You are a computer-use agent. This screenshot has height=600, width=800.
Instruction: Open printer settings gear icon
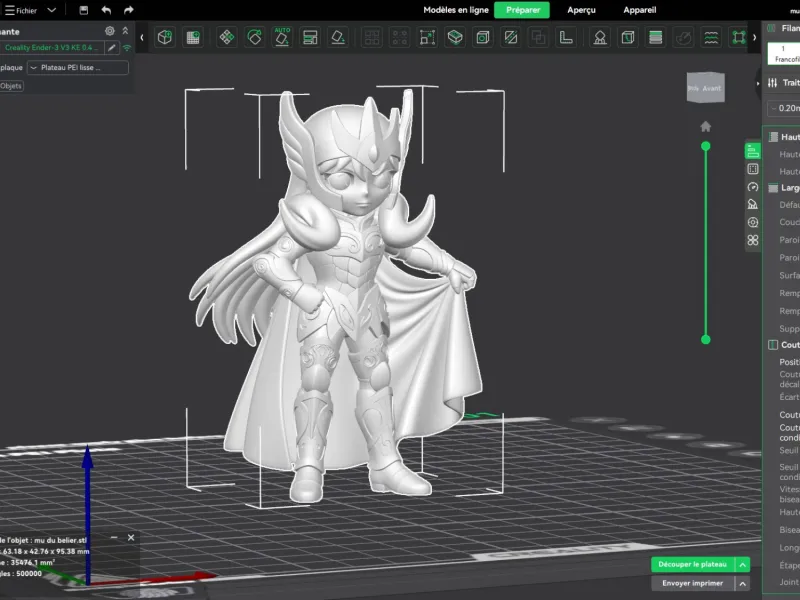pyautogui.click(x=110, y=31)
